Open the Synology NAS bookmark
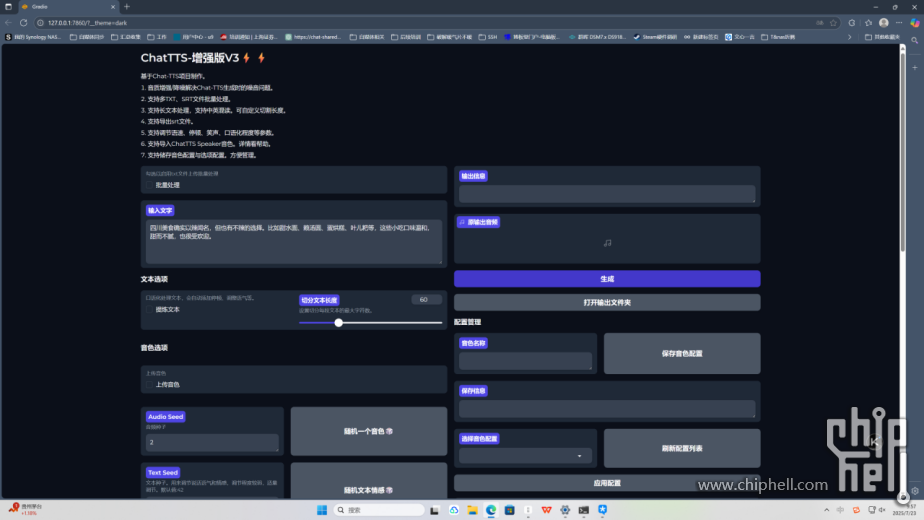This screenshot has height=520, width=924. click(33, 37)
